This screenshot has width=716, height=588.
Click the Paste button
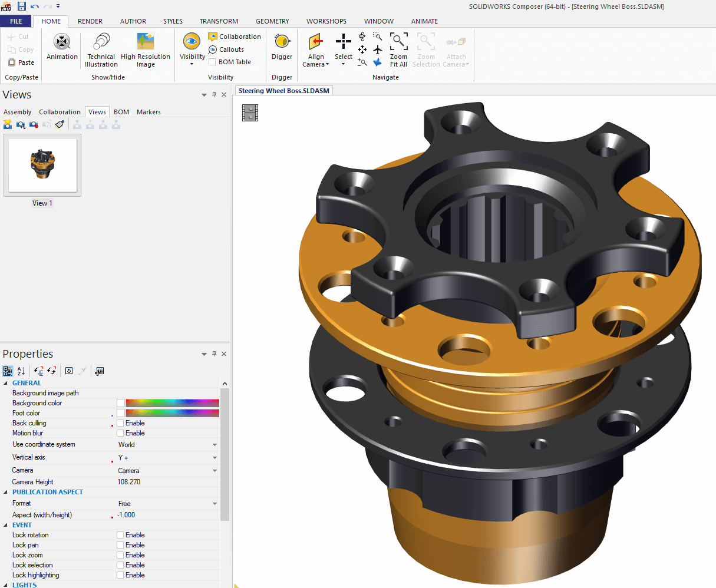click(x=21, y=62)
